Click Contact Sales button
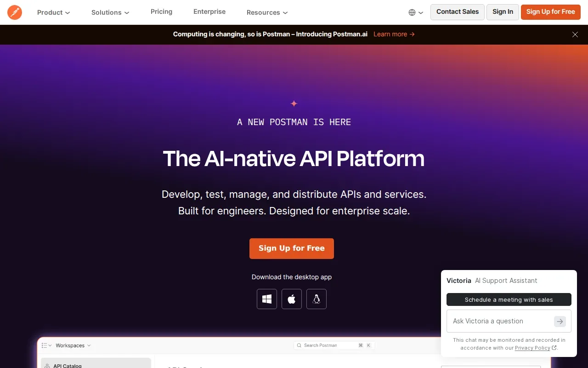This screenshot has height=368, width=588. tap(458, 12)
